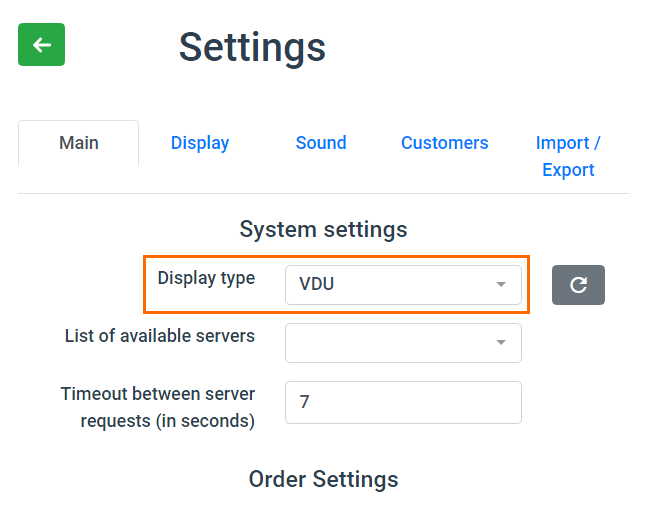The width and height of the screenshot is (648, 510).
Task: Click the VDU selected value text
Action: point(317,284)
